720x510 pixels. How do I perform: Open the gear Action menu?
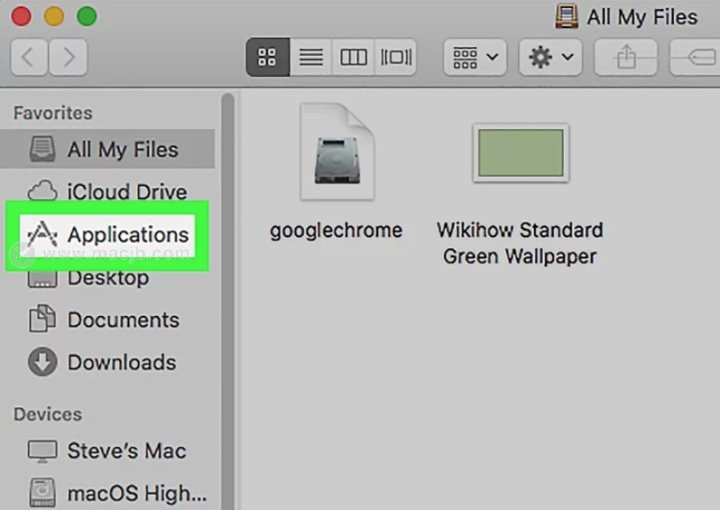coord(551,57)
